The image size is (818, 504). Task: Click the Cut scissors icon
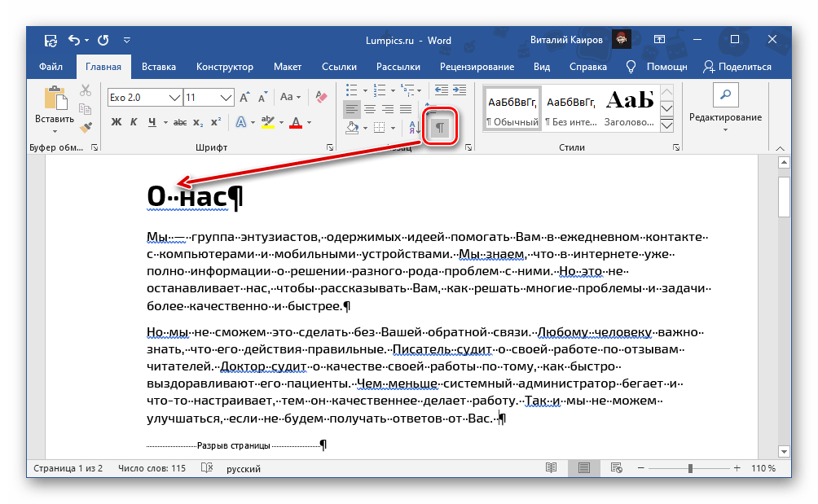[86, 90]
